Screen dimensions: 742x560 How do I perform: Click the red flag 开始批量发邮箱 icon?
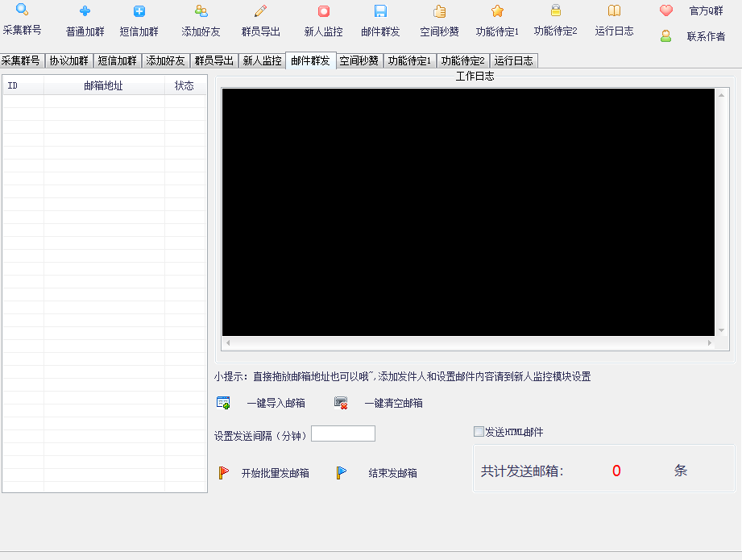[x=223, y=472]
